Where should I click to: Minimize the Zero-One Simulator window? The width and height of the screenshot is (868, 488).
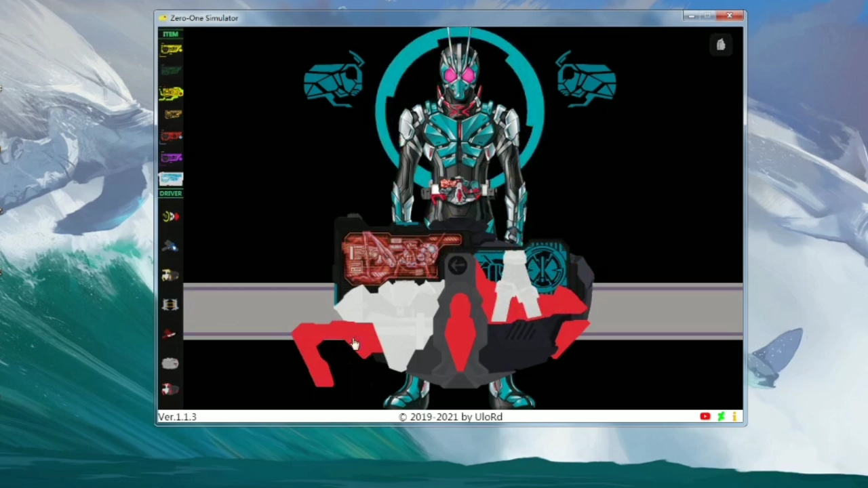[x=692, y=16]
